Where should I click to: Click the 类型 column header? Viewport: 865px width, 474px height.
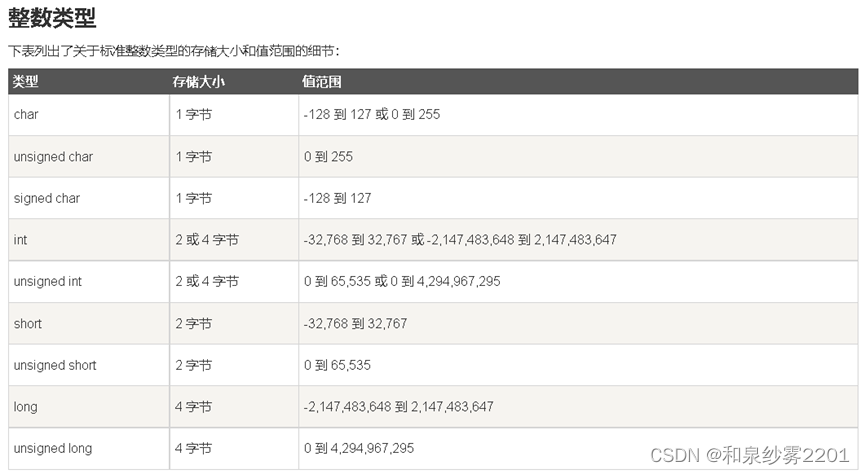pyautogui.click(x=26, y=82)
